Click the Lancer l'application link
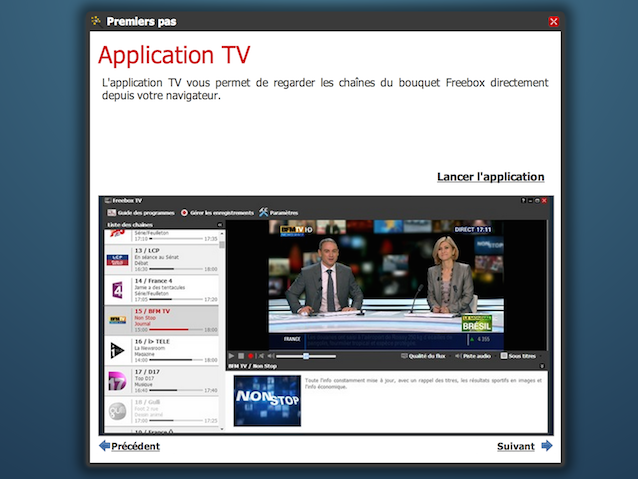 [490, 177]
